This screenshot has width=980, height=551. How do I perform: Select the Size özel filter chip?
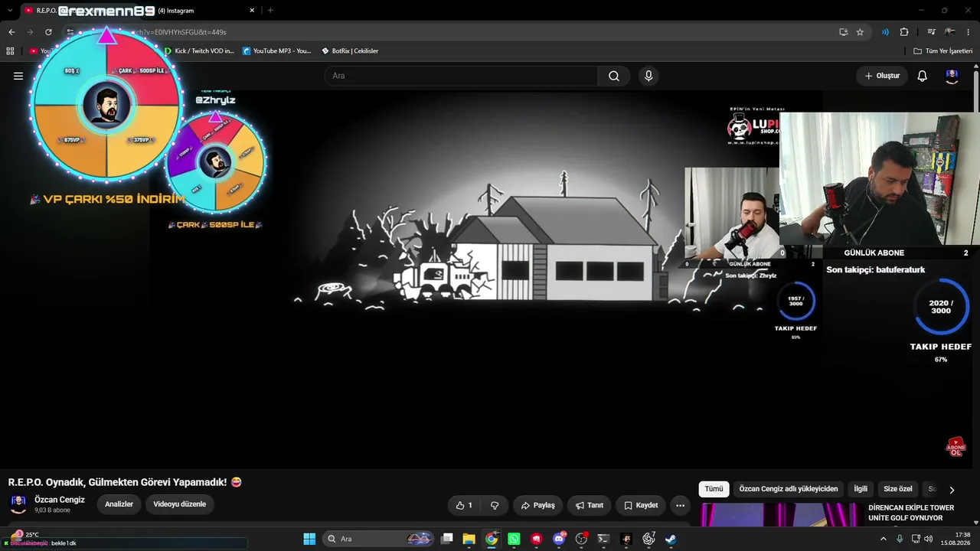click(898, 489)
